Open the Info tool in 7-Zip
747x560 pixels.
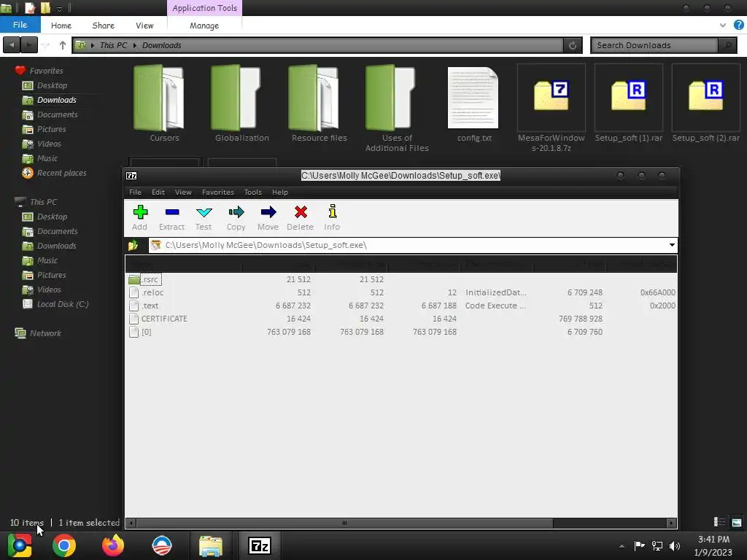(x=332, y=218)
